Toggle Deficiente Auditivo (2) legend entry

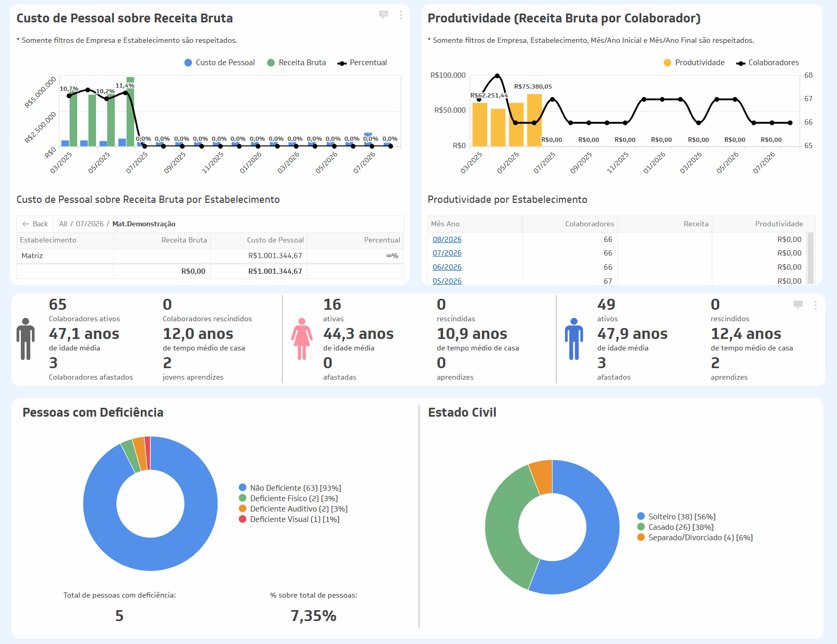pos(293,509)
